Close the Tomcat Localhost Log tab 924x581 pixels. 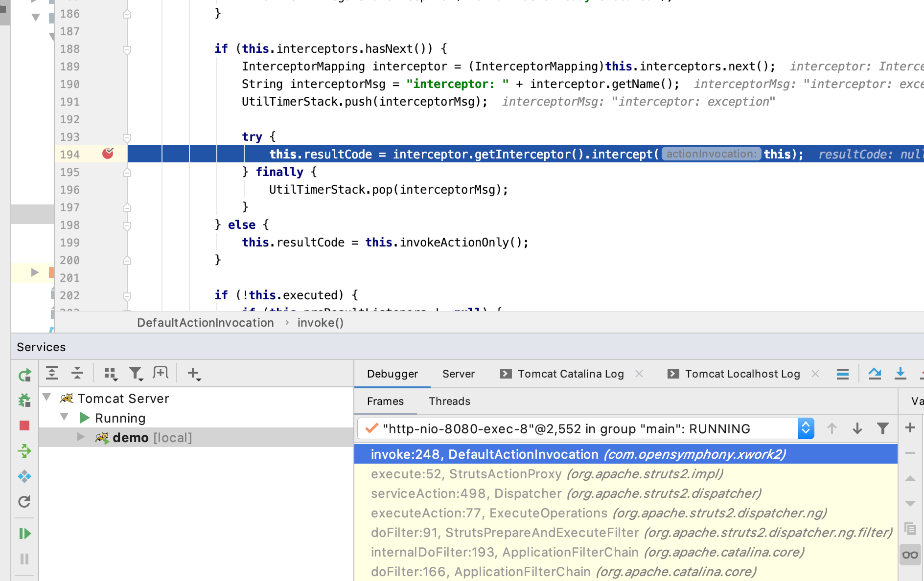[815, 374]
